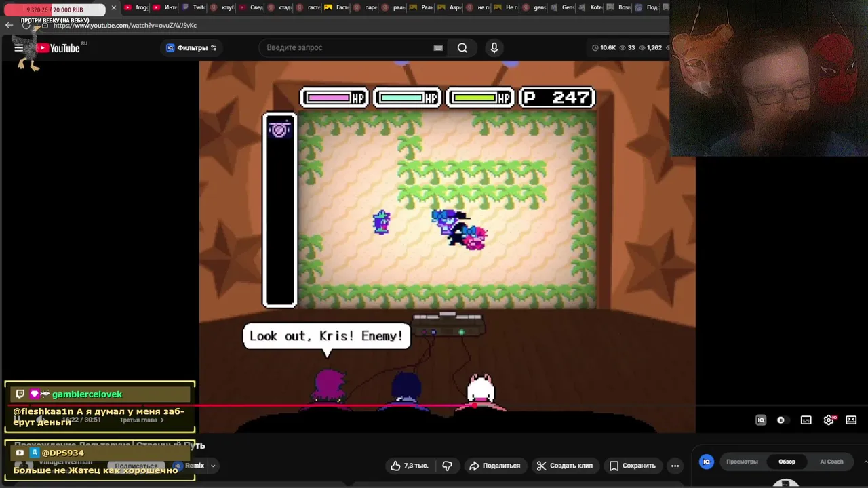Viewport: 868px width, 488px height.
Task: Open the player settings gear
Action: tap(829, 420)
